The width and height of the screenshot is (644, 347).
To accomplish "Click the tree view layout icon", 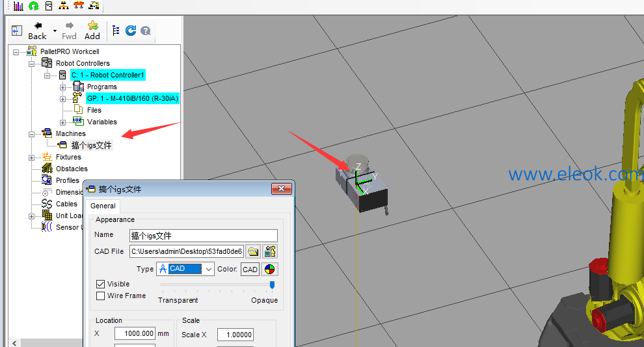I will [x=116, y=31].
